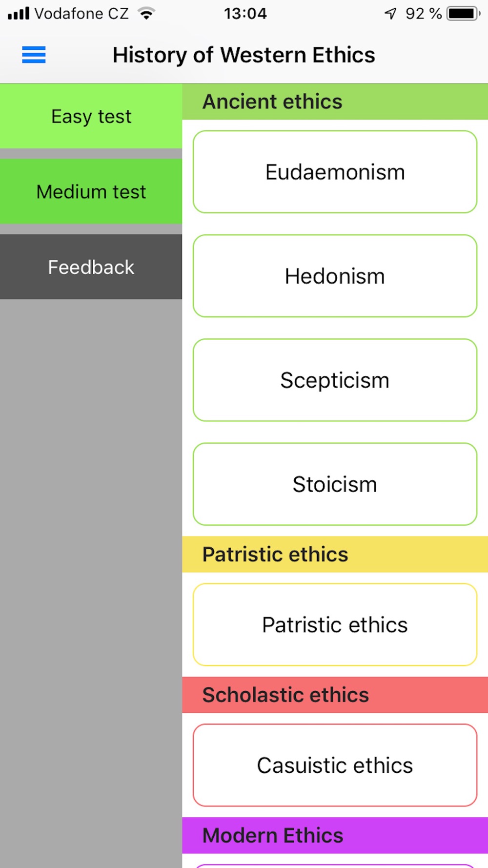
Task: Select the Scepticism topic
Action: [335, 380]
